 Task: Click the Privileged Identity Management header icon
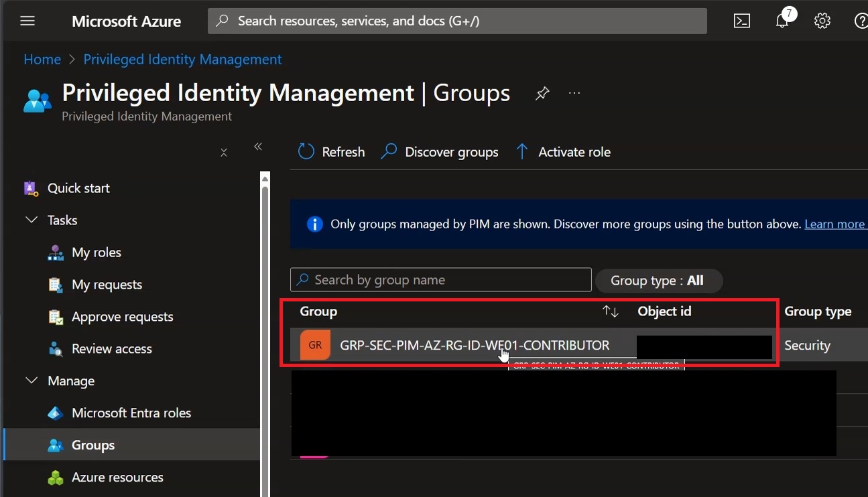coord(37,100)
